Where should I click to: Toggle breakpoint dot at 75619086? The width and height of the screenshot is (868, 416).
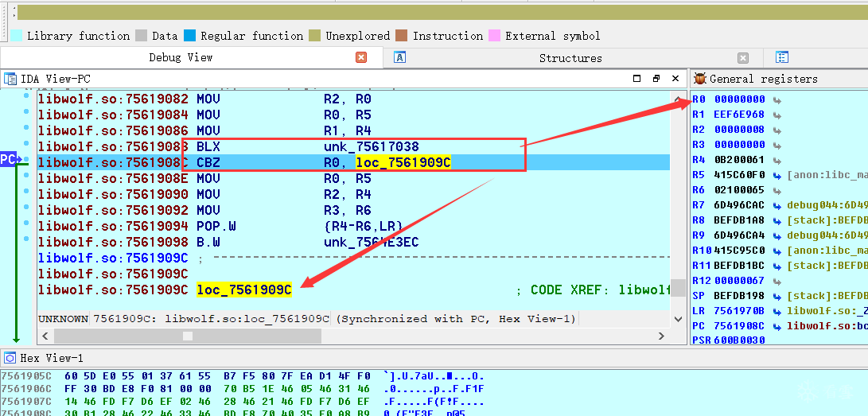coord(26,128)
